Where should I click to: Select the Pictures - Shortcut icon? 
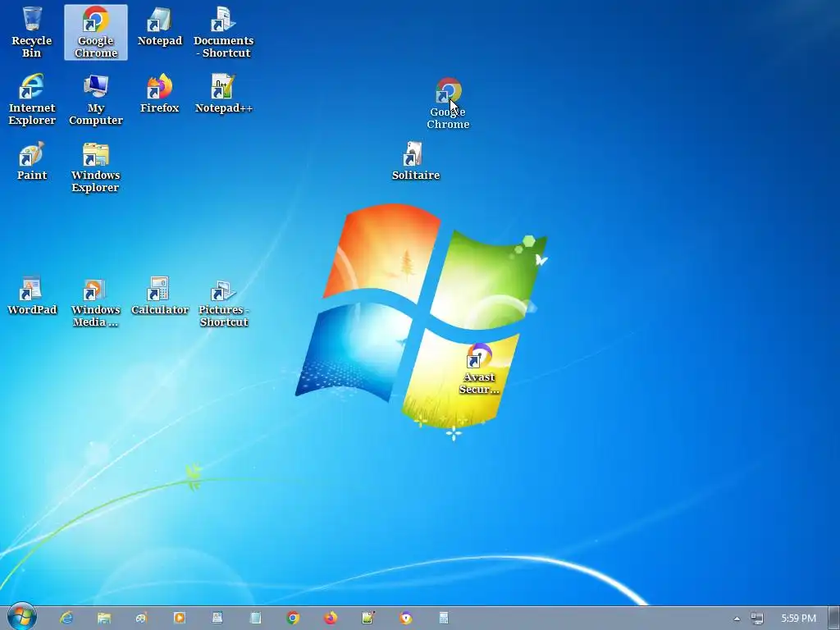point(223,302)
